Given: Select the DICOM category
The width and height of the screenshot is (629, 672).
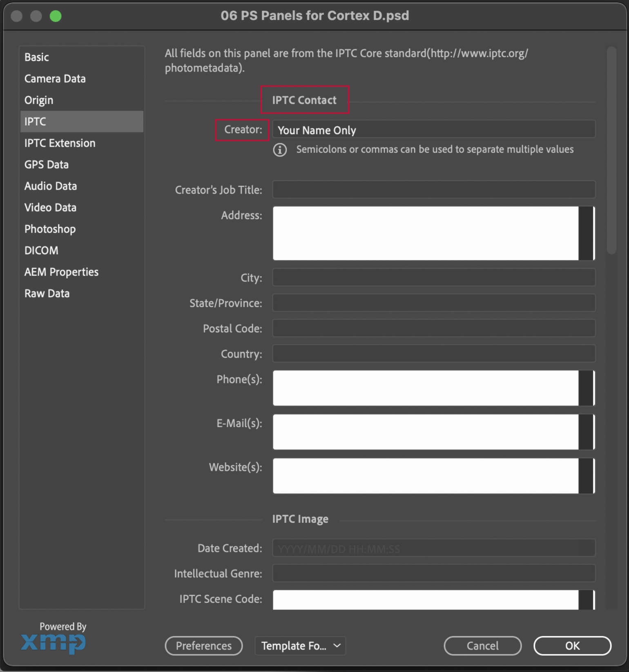Looking at the screenshot, I should (82, 250).
